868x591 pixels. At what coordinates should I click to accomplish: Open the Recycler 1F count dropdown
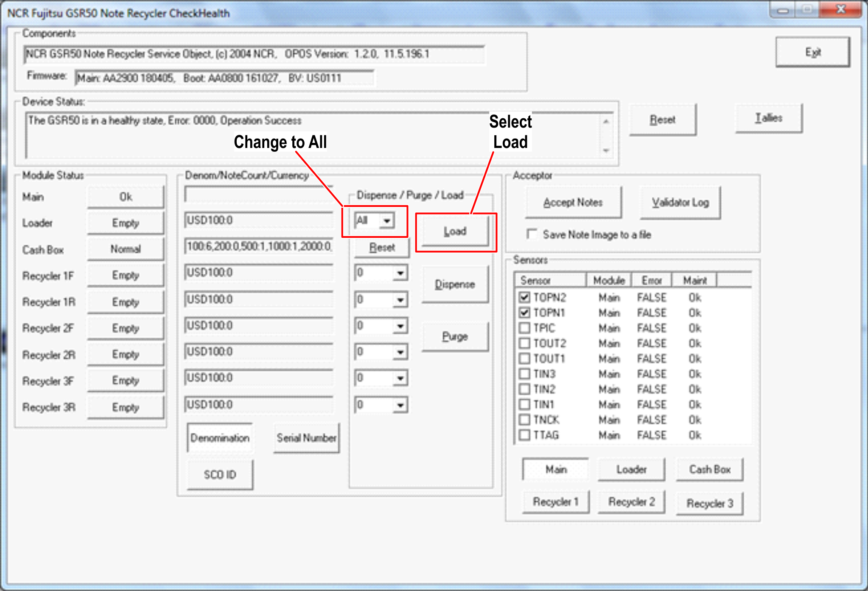coord(400,273)
